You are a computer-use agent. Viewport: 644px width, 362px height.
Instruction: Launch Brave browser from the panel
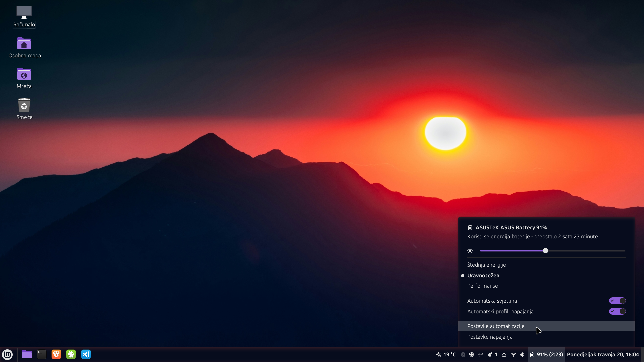click(56, 354)
